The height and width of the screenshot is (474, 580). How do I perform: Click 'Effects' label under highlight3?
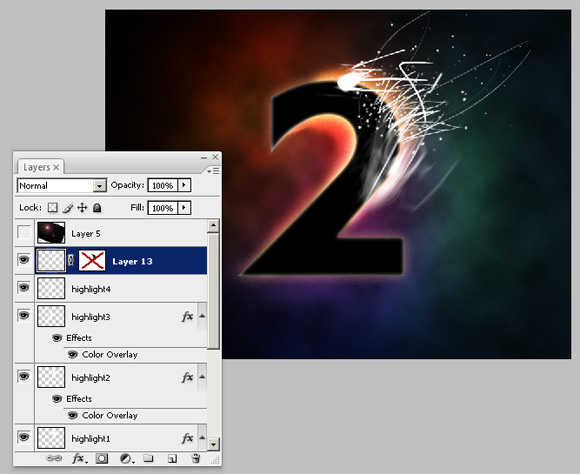pos(79,338)
